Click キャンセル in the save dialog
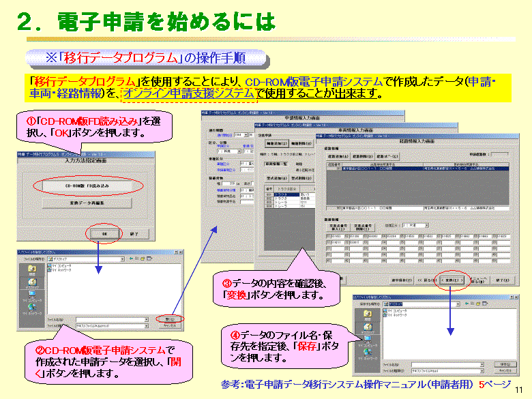 pyautogui.click(x=505, y=370)
